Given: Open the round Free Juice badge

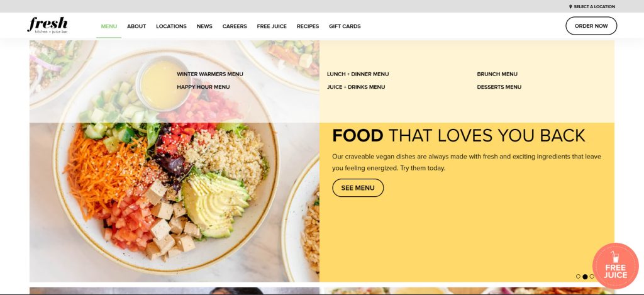Looking at the screenshot, I should tap(615, 266).
